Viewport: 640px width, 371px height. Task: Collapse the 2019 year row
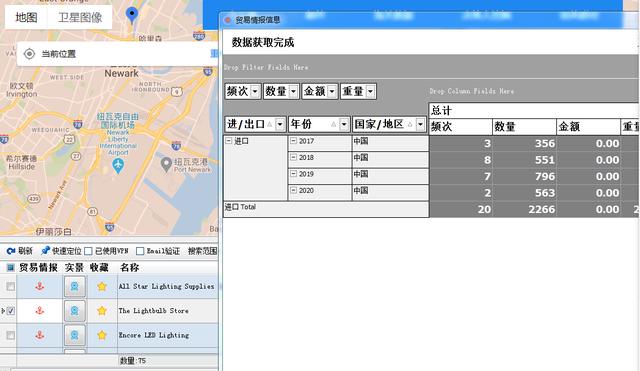point(293,174)
